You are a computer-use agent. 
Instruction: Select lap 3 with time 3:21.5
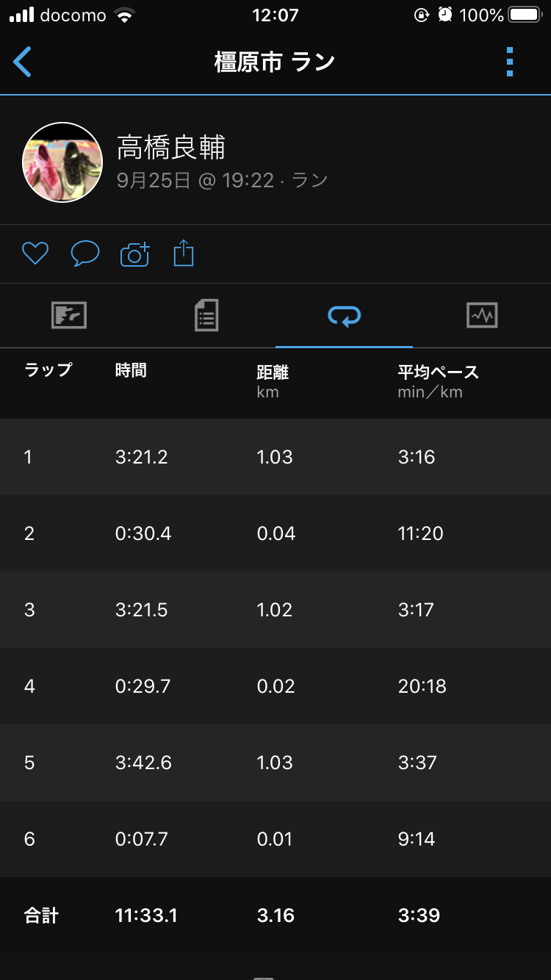point(275,610)
